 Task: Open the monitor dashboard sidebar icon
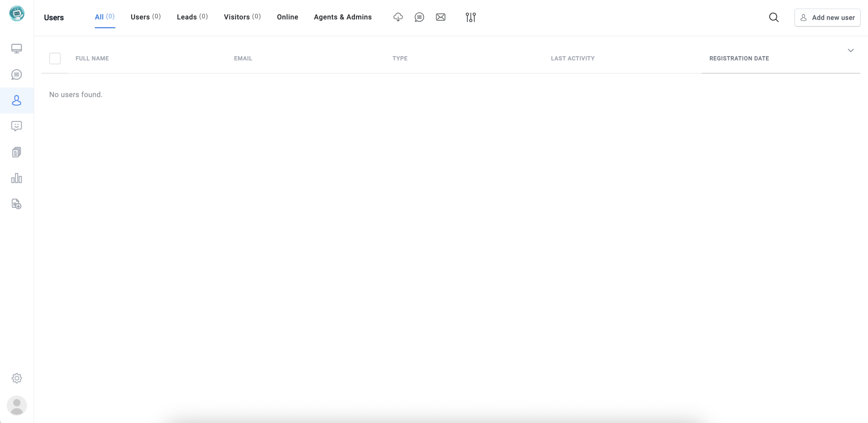tap(17, 48)
